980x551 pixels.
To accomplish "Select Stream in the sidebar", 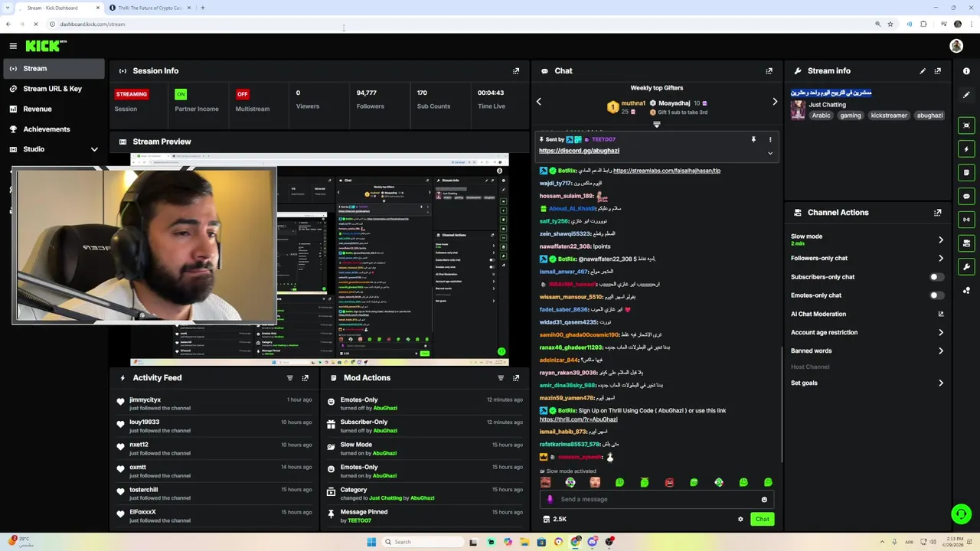I will click(x=54, y=68).
